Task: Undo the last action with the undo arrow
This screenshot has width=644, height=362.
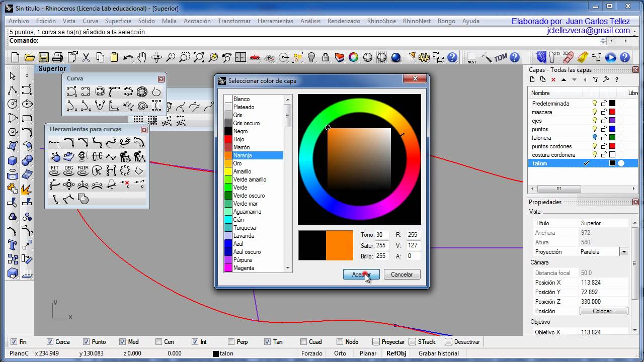Action: tap(128, 57)
